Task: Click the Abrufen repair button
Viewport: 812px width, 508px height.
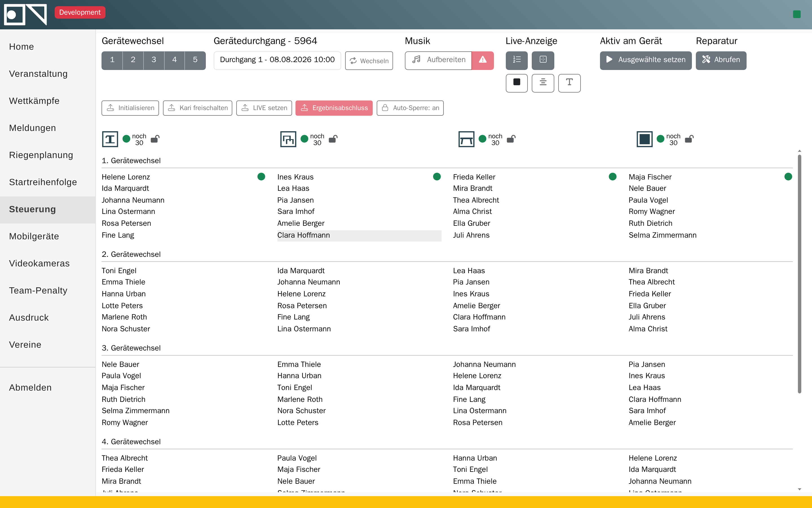Action: (x=721, y=60)
